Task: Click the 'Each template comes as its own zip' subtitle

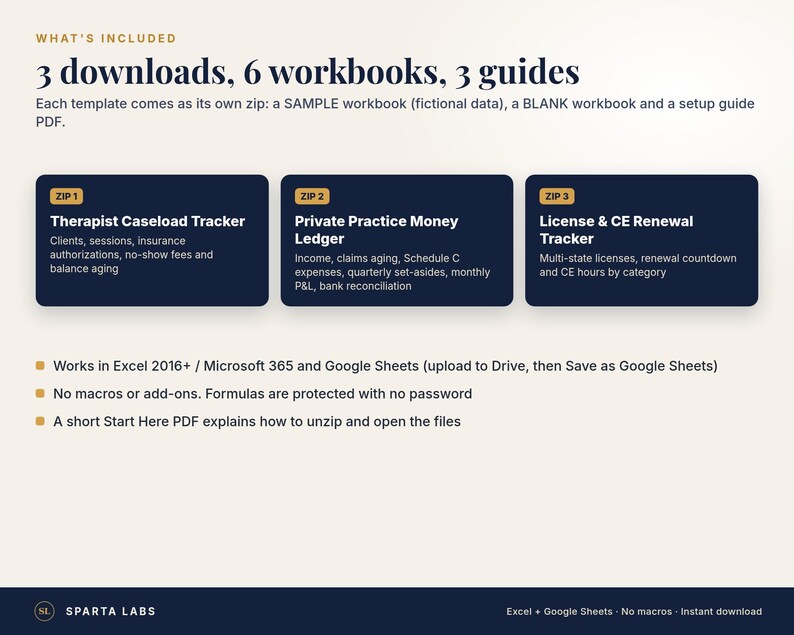Action: click(395, 113)
